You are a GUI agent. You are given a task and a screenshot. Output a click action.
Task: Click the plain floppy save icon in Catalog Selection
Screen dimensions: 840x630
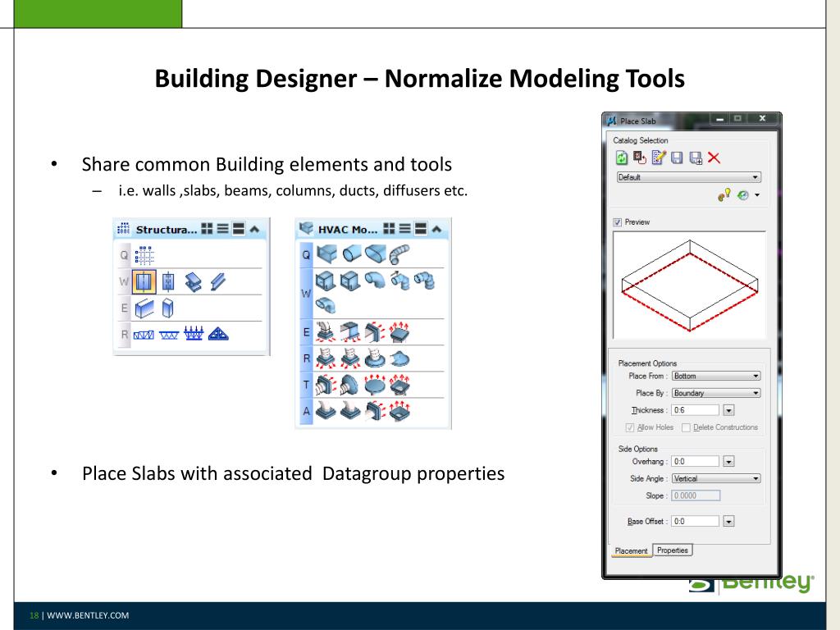coord(677,157)
